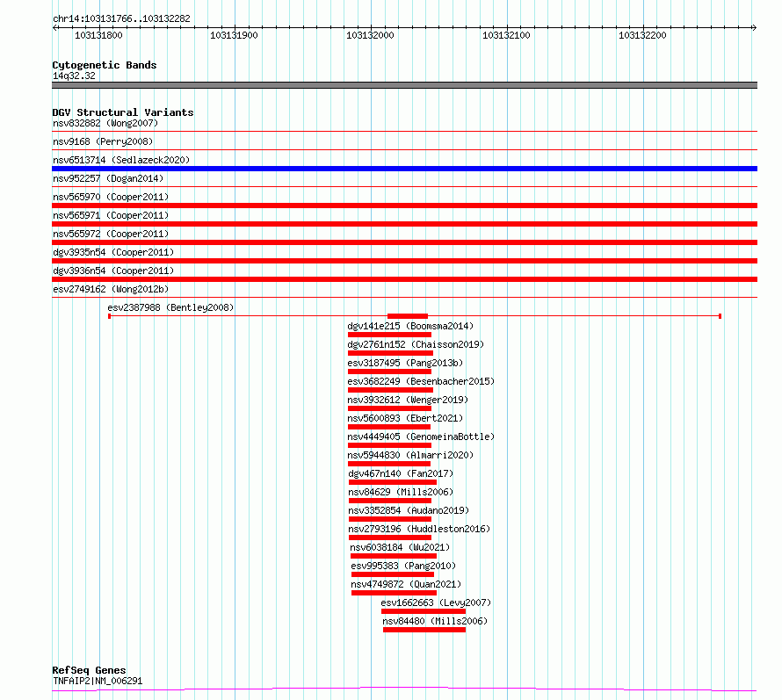
Task: Click the red bar under nsv84480
Action: click(x=424, y=630)
